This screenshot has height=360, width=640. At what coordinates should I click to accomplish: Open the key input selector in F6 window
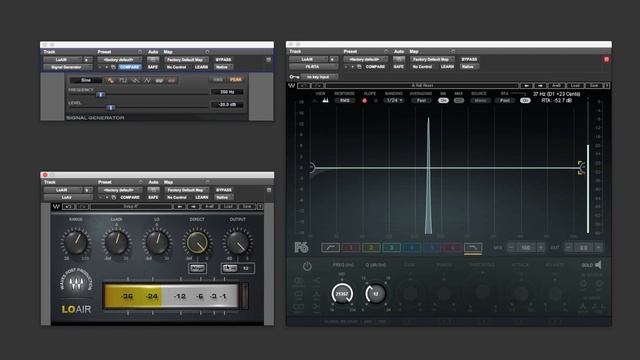(319, 77)
